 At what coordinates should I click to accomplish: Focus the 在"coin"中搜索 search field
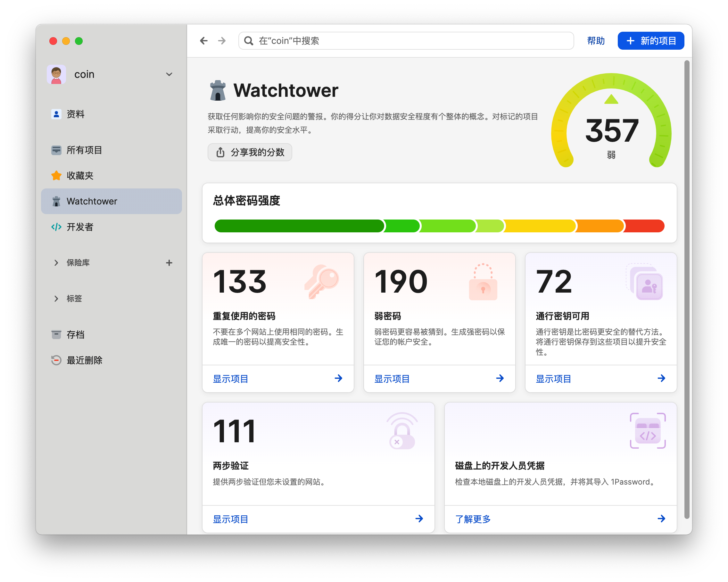pos(406,41)
